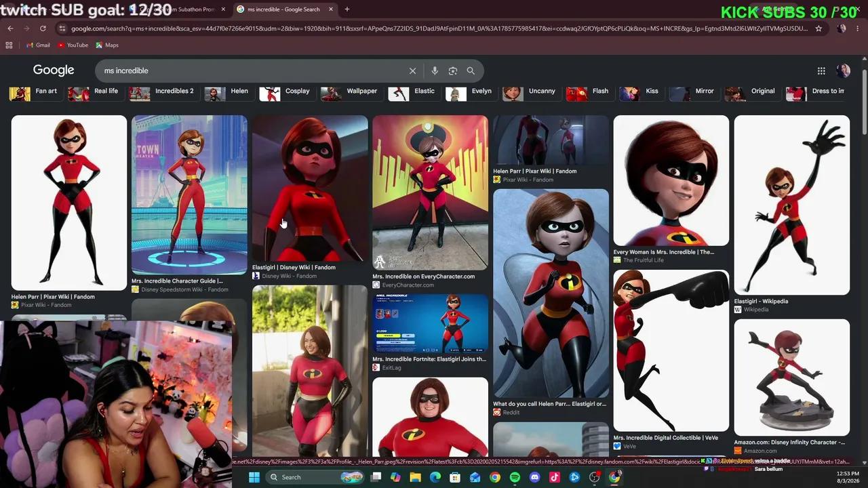Open Microsoft Edge from the taskbar

tap(435, 477)
